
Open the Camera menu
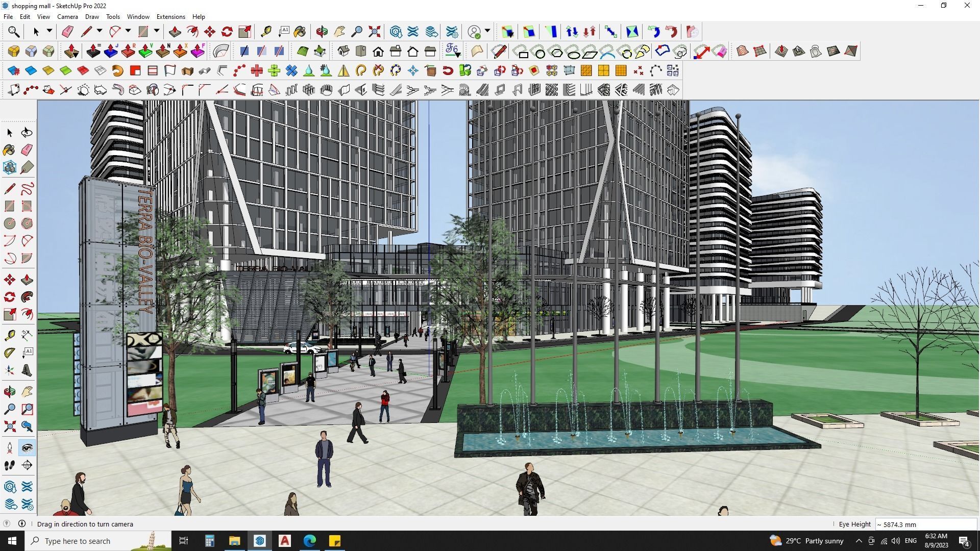[67, 17]
